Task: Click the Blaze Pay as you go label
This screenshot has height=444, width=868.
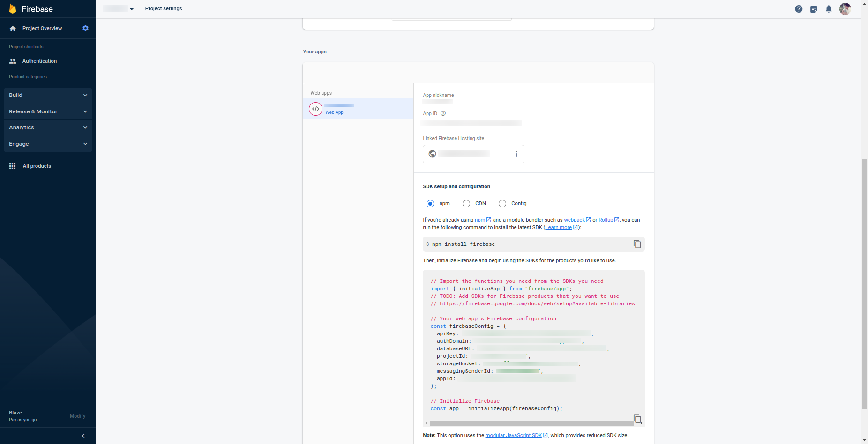Action: tap(22, 416)
